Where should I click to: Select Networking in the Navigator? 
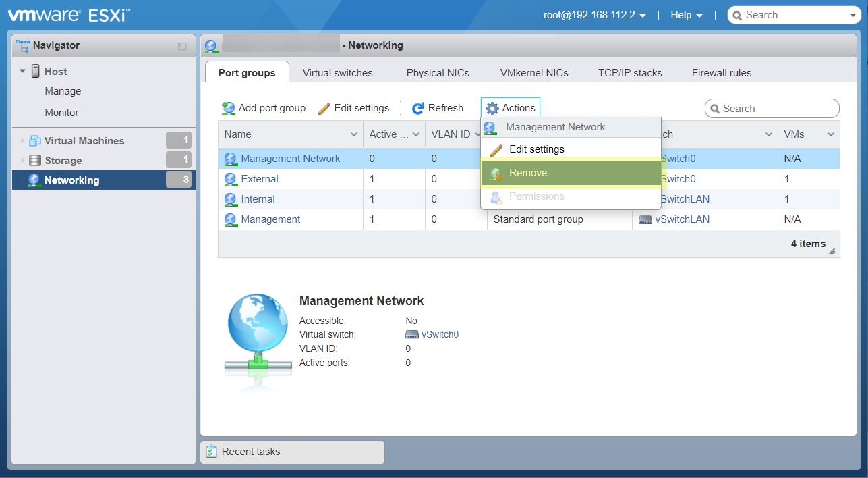pos(104,180)
